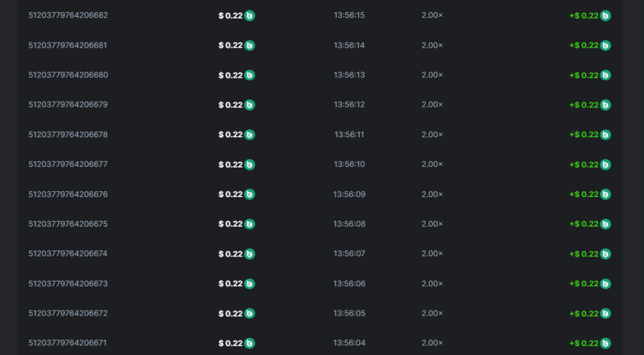Click the 2.00× multiplier in 13:56:09 row
The width and height of the screenshot is (644, 355).
click(432, 195)
